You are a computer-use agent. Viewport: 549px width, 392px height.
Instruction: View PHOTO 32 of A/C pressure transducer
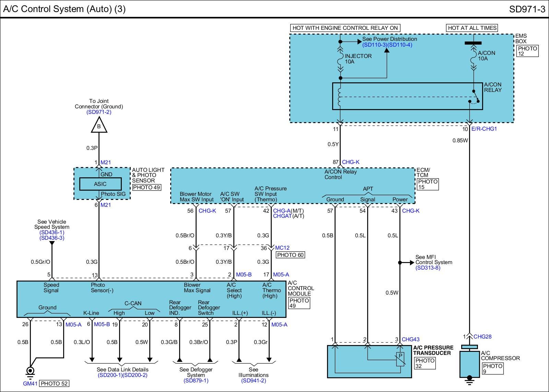tap(425, 363)
